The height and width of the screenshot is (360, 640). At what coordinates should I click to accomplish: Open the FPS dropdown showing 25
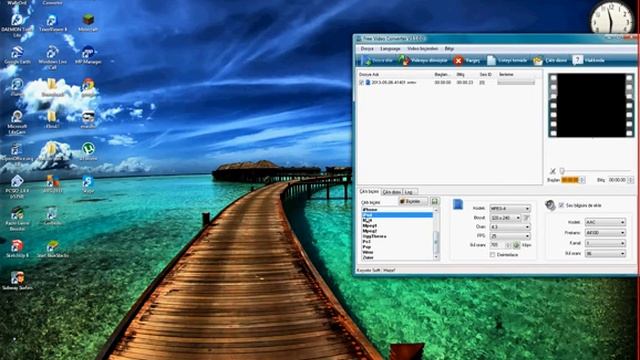(x=510, y=236)
